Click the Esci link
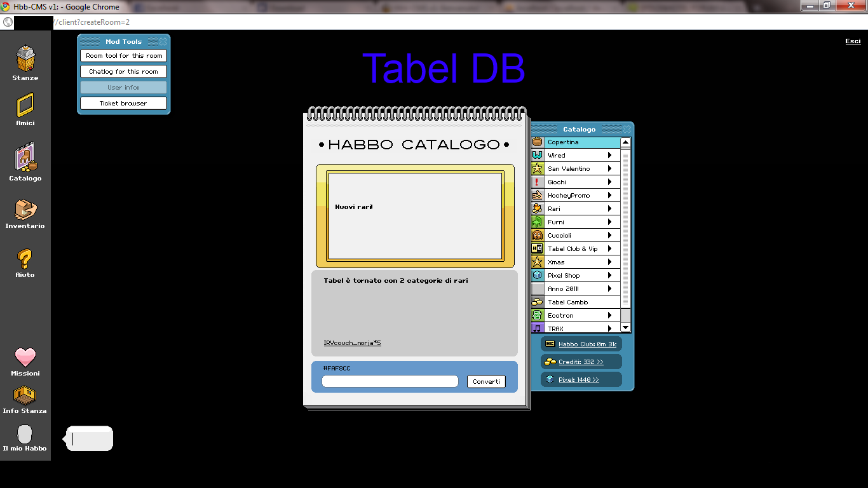 [x=853, y=41]
